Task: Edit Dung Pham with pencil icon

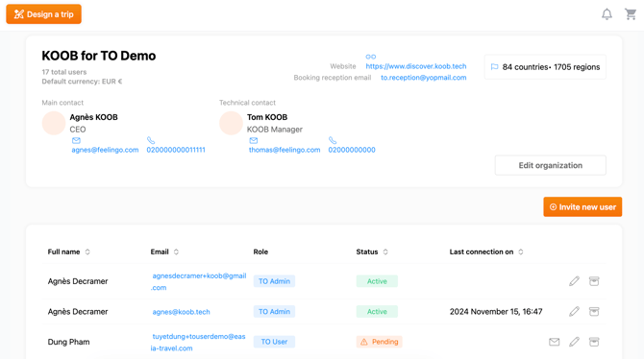Action: coord(574,342)
